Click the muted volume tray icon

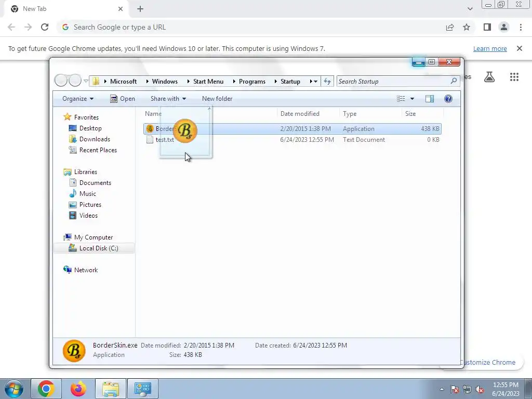tap(480, 389)
